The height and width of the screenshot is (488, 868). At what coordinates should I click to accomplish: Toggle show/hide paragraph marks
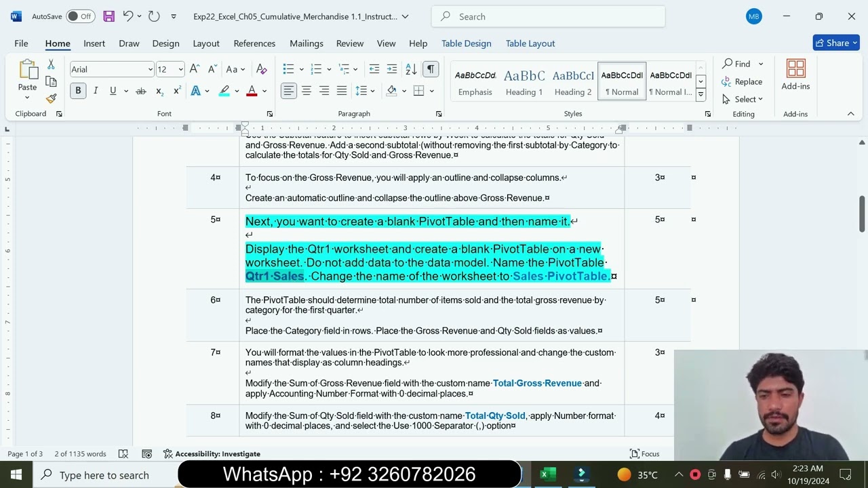[431, 69]
